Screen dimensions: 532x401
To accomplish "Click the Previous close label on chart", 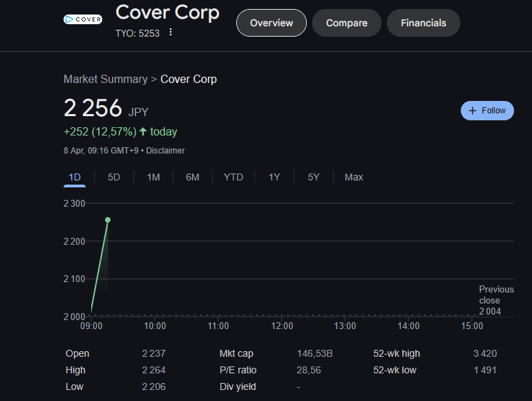I will click(496, 295).
